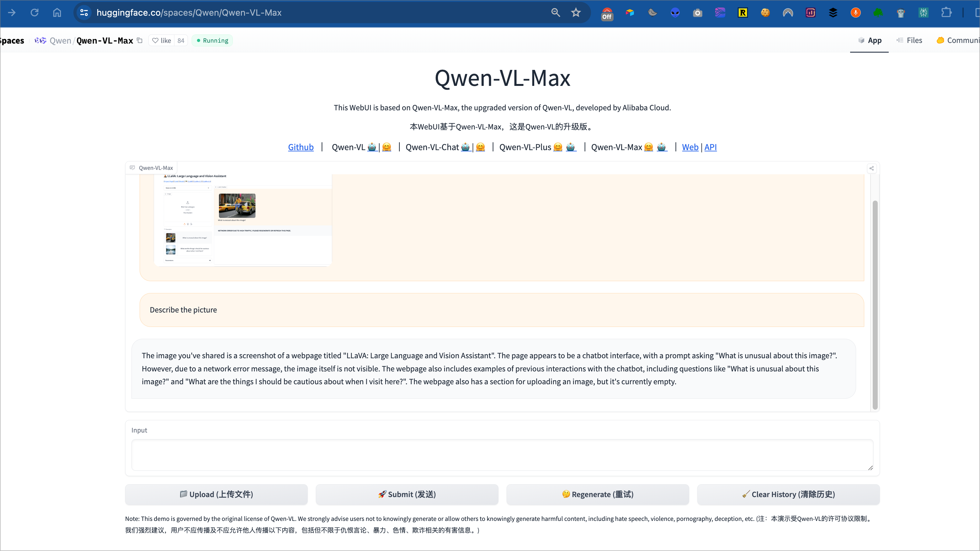Click the 'Describe the picture' message bubble

click(x=502, y=310)
